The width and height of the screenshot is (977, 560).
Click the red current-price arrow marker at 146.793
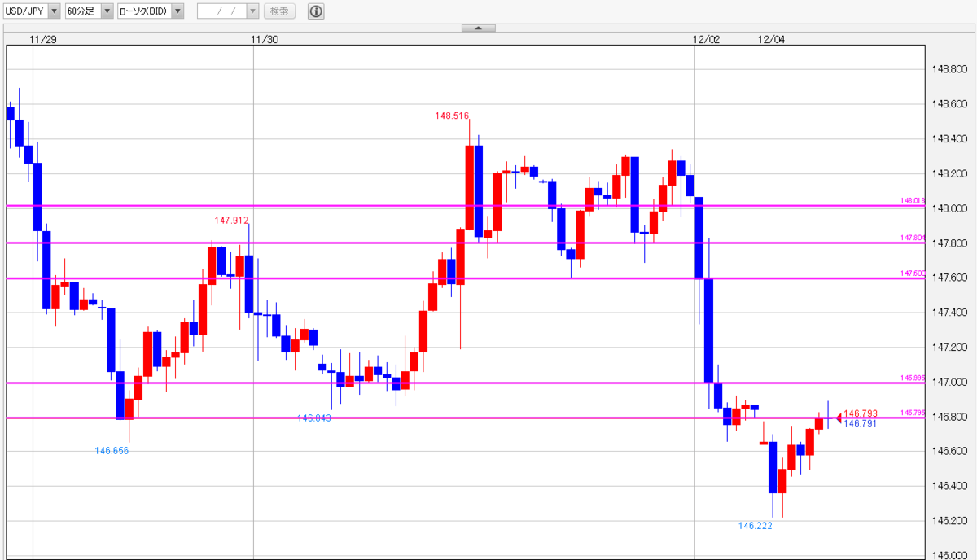(839, 419)
